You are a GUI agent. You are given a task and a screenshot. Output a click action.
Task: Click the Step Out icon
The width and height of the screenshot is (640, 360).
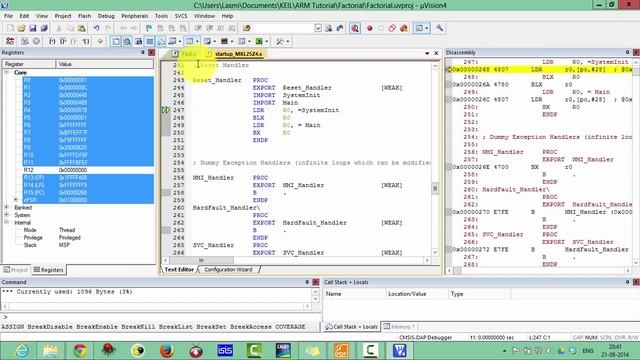[x=74, y=41]
